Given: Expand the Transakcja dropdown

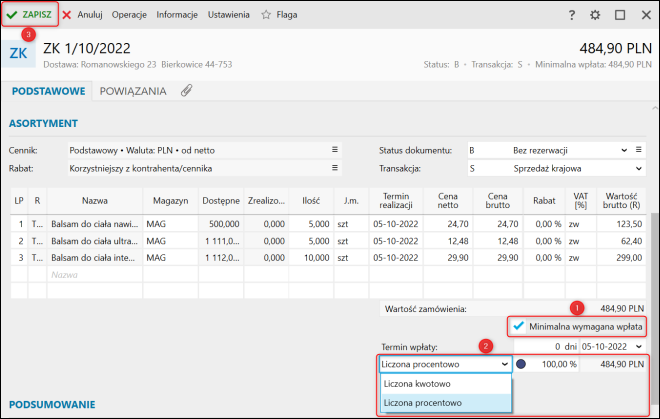Looking at the screenshot, I should point(638,168).
